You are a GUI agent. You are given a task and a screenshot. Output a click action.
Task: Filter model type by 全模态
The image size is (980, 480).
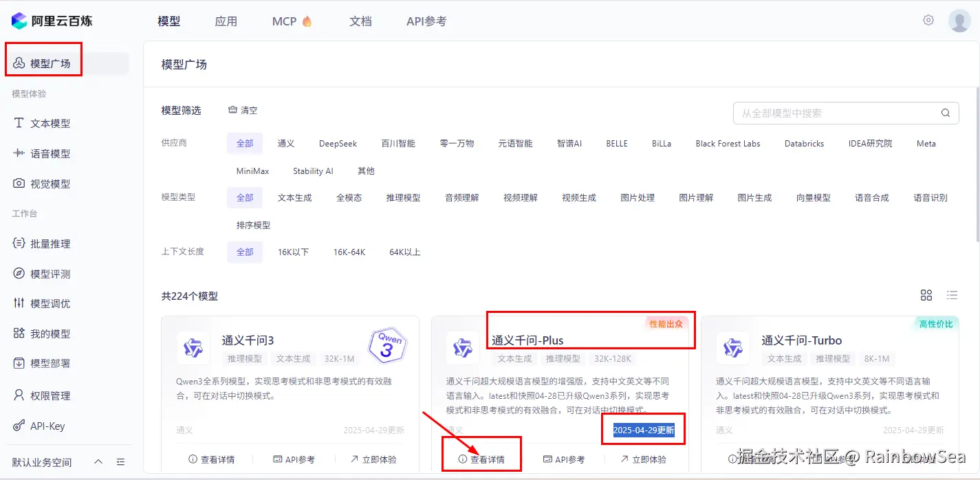point(349,197)
